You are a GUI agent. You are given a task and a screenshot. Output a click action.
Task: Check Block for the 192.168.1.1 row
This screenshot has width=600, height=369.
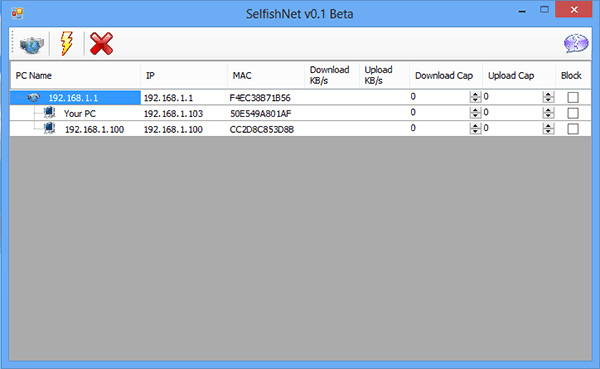[573, 98]
